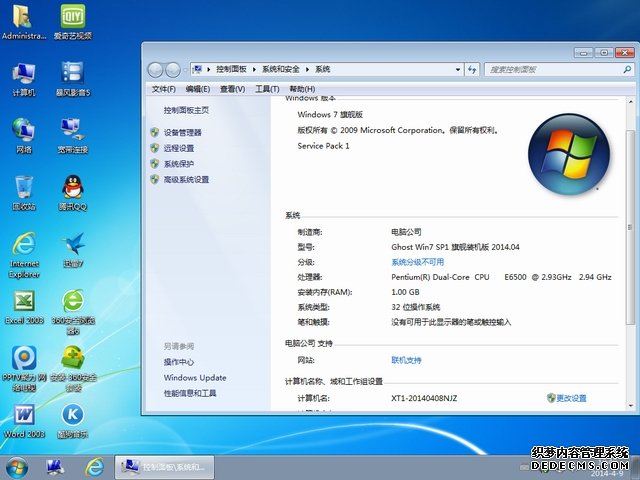
Task: Click the Windows 7 旗舰版 text
Action: [x=330, y=115]
